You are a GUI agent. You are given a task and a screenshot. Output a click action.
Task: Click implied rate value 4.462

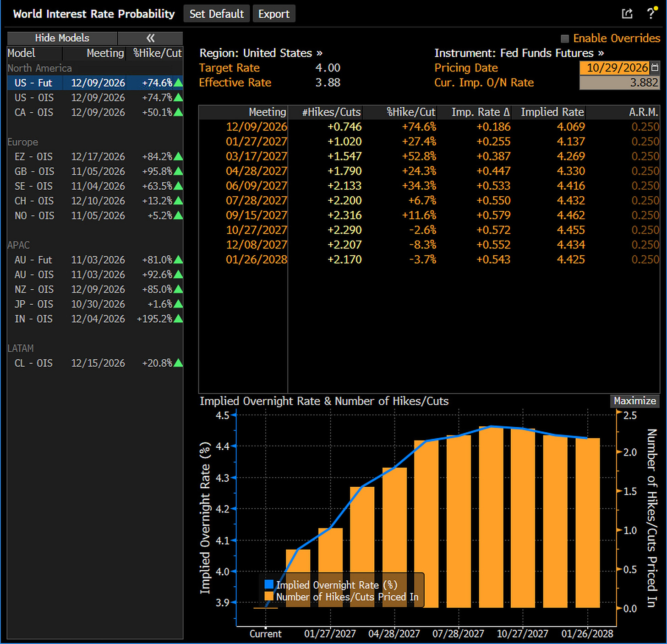(571, 215)
